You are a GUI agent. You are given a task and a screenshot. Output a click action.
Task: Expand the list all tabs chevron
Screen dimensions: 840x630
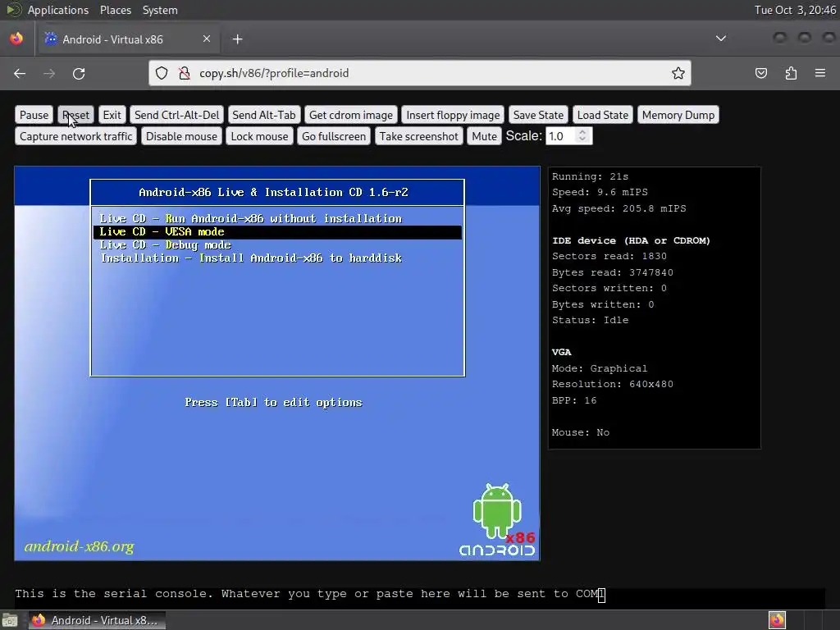click(721, 39)
